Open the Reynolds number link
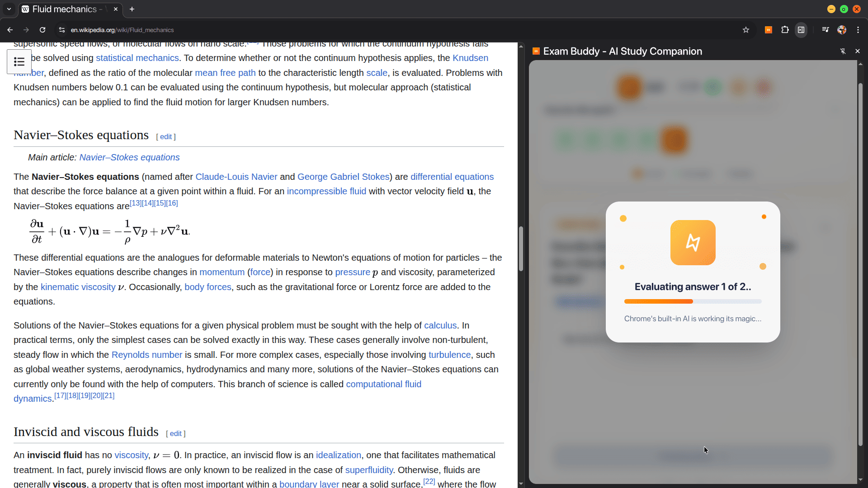The width and height of the screenshot is (868, 488). pos(146,355)
